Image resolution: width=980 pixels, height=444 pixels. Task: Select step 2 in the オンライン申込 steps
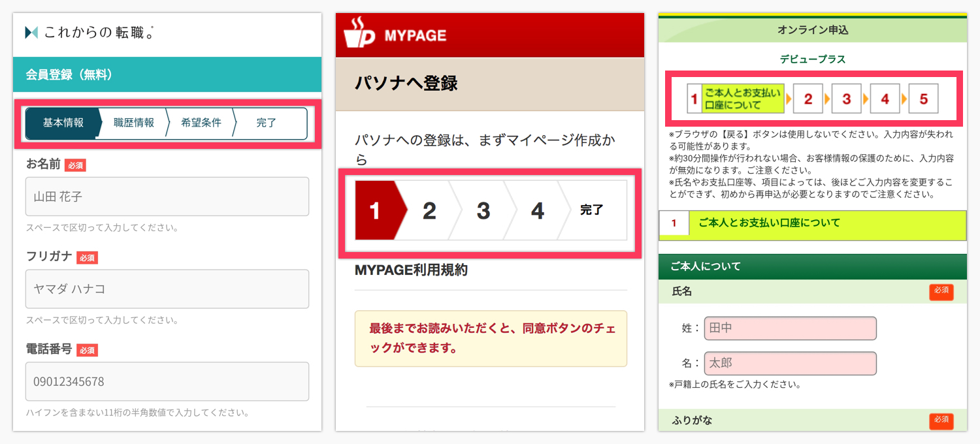(808, 99)
